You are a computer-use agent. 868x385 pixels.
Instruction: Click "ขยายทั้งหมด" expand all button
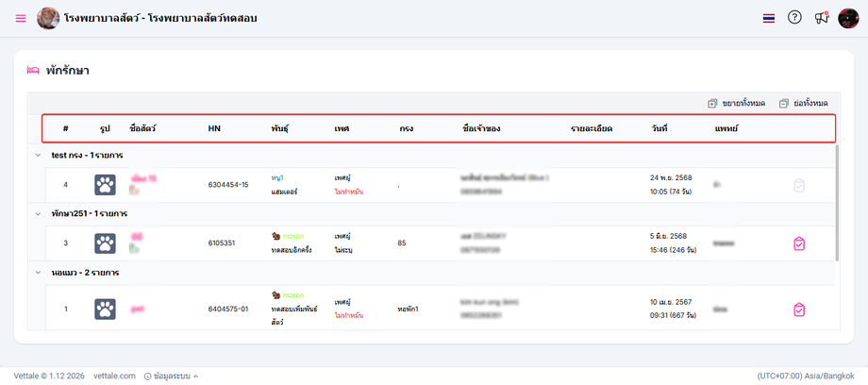(736, 103)
